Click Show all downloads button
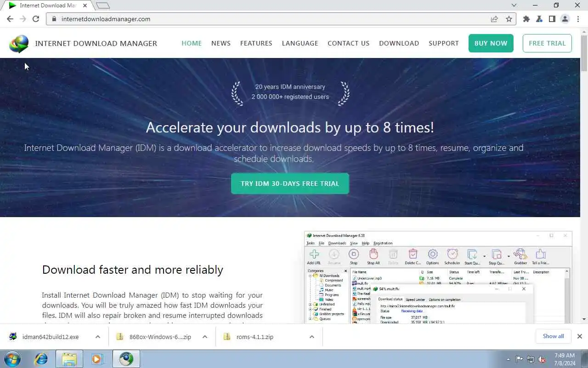The width and height of the screenshot is (588, 368). coord(553,336)
